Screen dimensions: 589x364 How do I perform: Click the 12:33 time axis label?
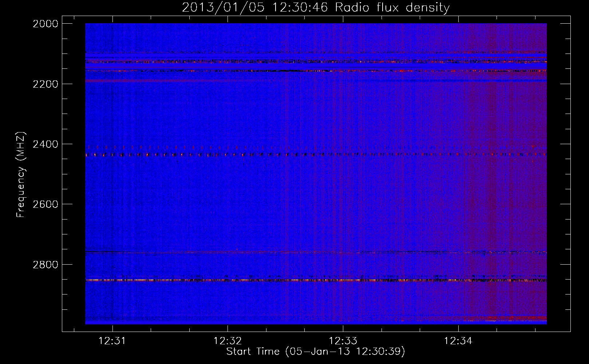point(343,341)
